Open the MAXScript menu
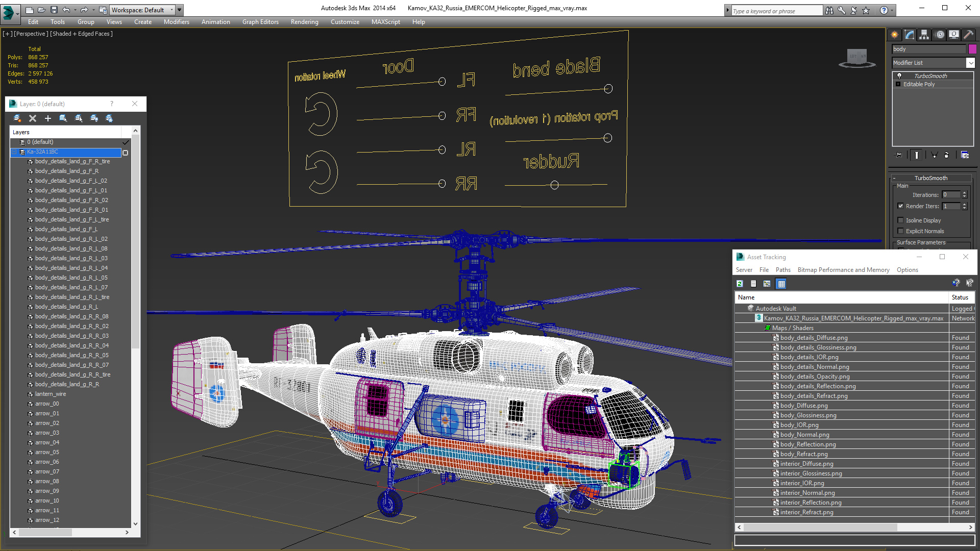 tap(385, 22)
